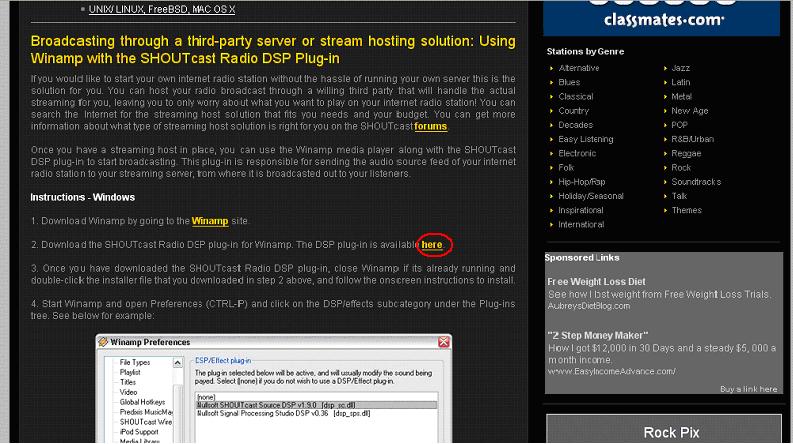This screenshot has height=444, width=793.
Task: Select the Decades genre
Action: pos(576,124)
